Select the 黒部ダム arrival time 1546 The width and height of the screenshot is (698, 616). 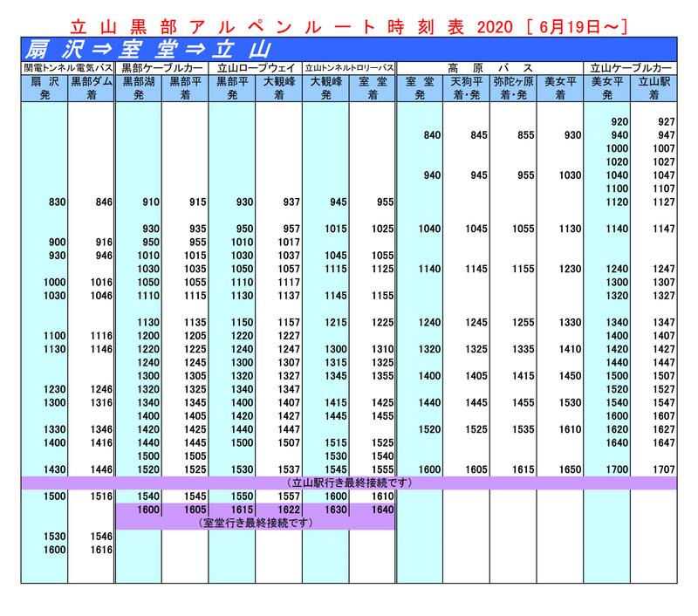(101, 537)
